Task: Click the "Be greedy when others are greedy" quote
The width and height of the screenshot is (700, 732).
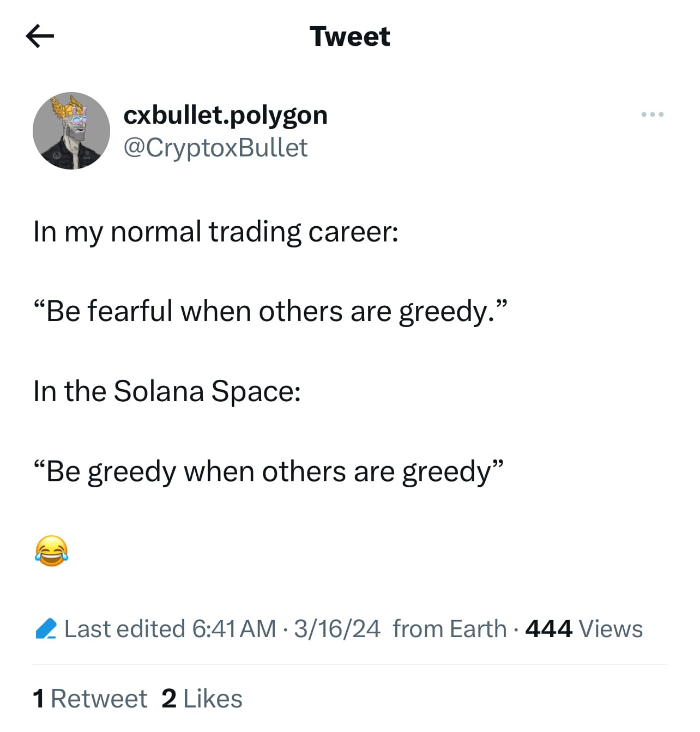Action: [x=268, y=471]
